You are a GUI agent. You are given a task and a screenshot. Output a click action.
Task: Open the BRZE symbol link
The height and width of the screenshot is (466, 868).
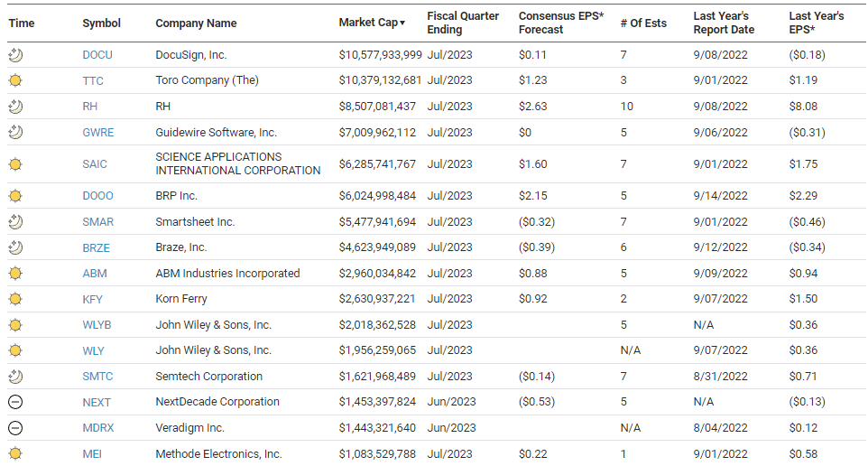pos(97,247)
